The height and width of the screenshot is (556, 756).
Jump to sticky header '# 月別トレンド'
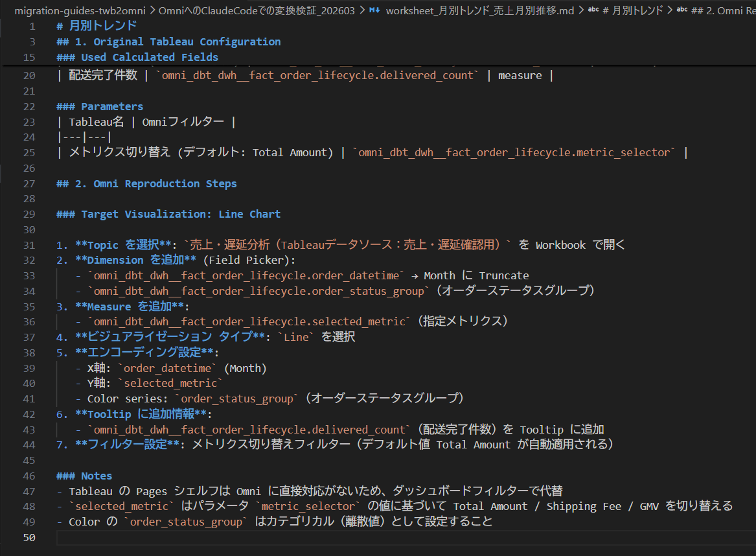point(97,25)
